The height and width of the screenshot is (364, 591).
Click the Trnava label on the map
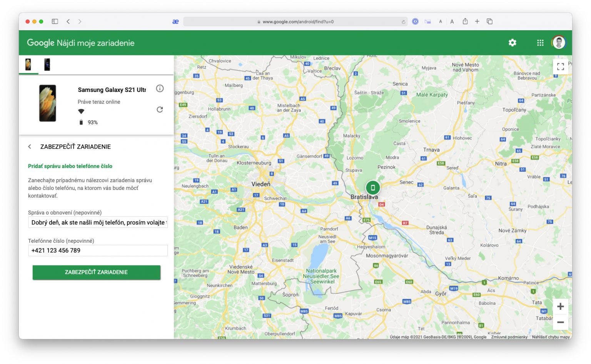tap(431, 150)
